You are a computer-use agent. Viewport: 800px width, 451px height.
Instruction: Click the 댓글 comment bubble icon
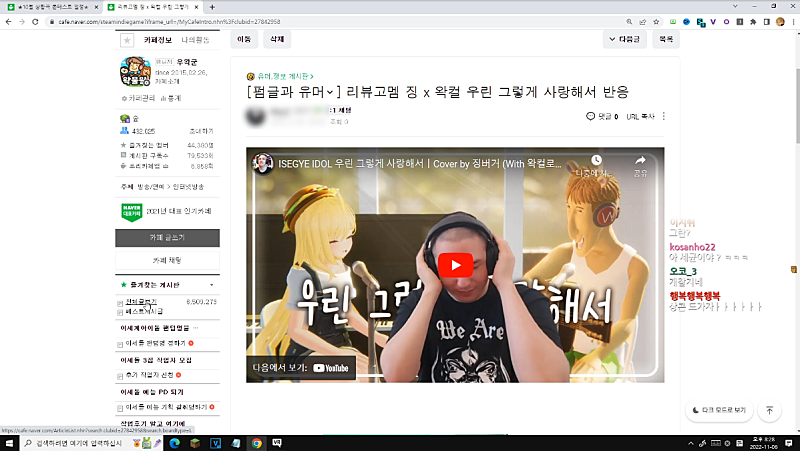point(591,116)
